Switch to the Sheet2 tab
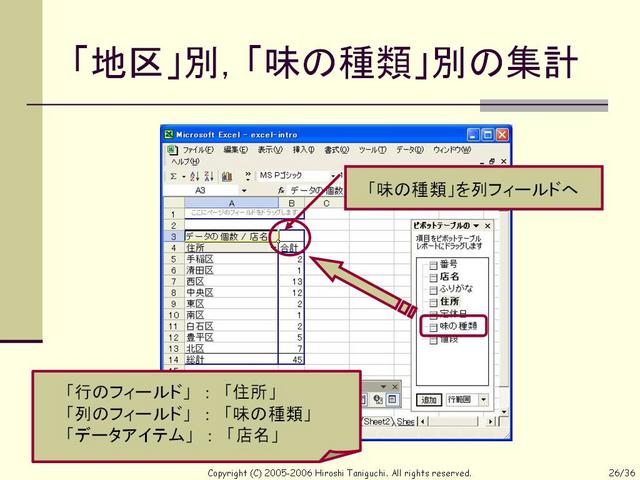 pyautogui.click(x=378, y=421)
